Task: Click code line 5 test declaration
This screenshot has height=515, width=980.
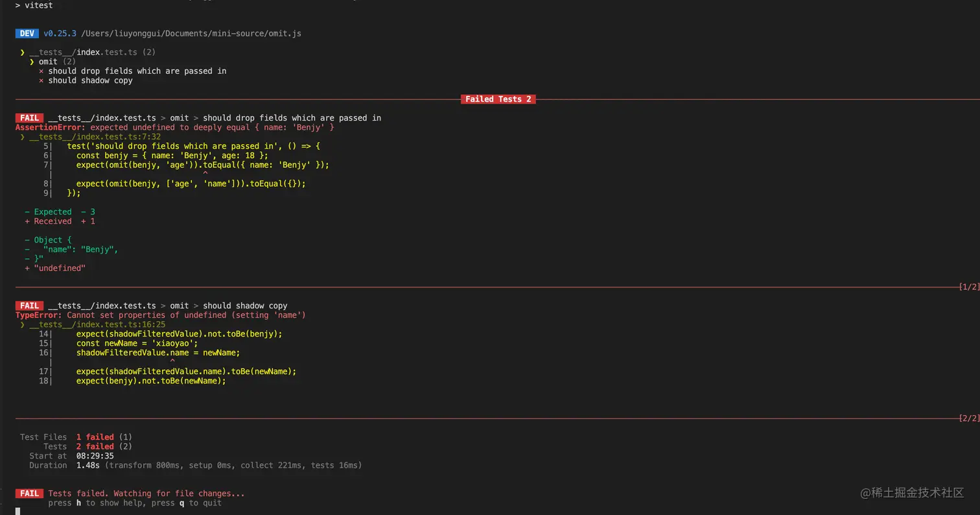Action: coord(194,146)
